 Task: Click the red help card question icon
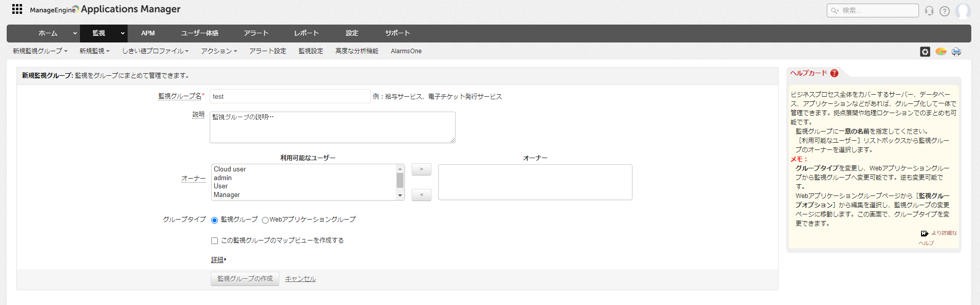pyautogui.click(x=834, y=73)
